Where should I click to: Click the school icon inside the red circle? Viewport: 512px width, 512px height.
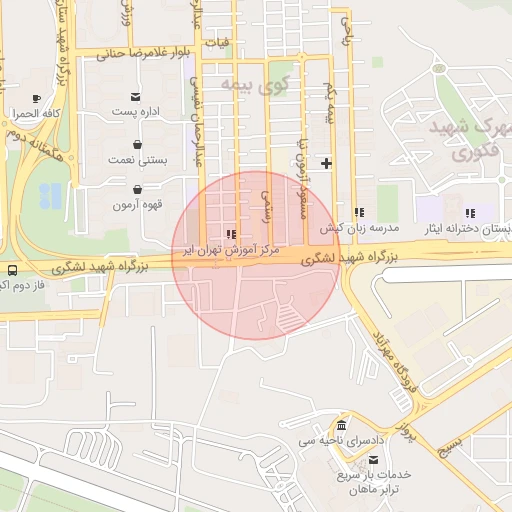[231, 234]
